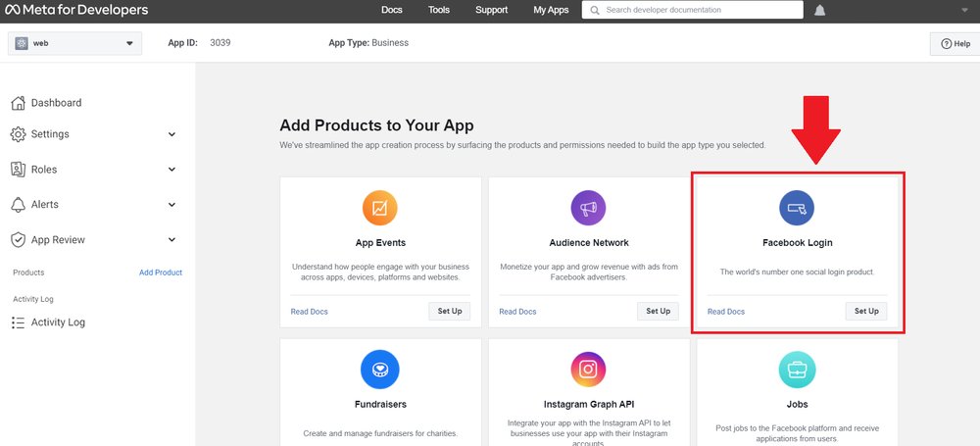Click the Instagram Graph API icon

pyautogui.click(x=588, y=370)
